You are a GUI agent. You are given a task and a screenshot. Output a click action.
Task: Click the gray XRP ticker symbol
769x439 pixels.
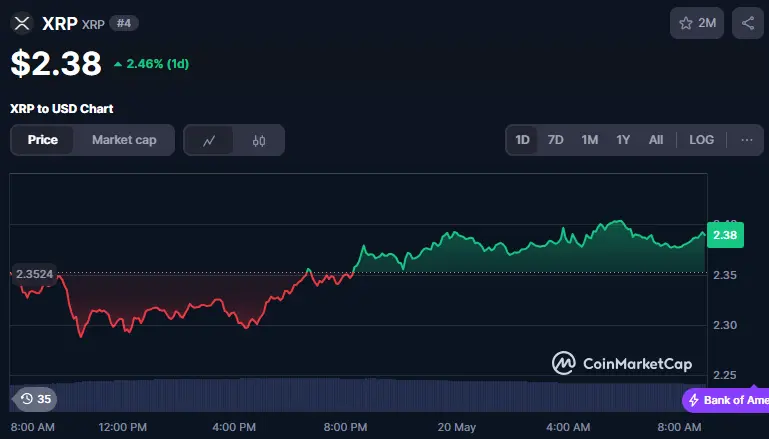tap(93, 25)
